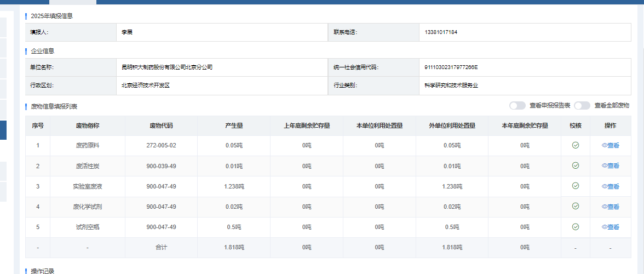Open the 查看 link for 试剂空瓶
644x274 pixels.
[x=613, y=227]
